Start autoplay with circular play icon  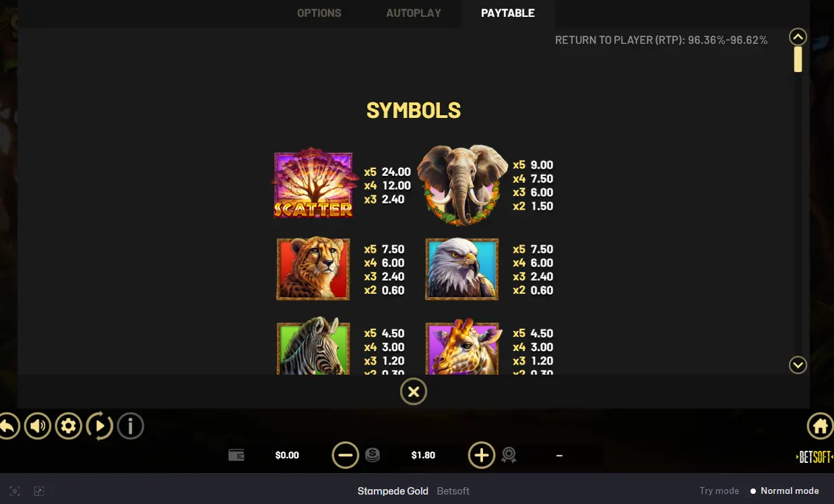(99, 426)
